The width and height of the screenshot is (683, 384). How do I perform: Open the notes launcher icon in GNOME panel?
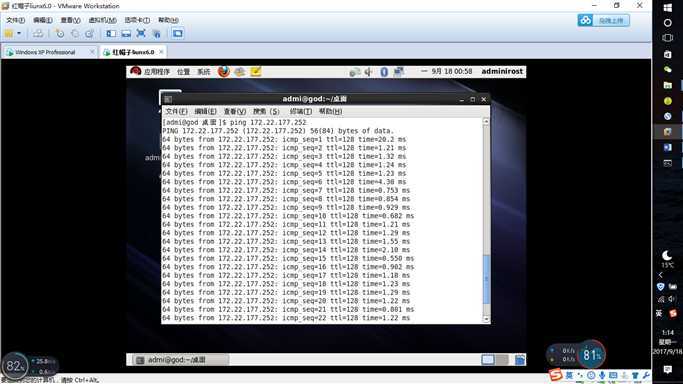[x=256, y=71]
